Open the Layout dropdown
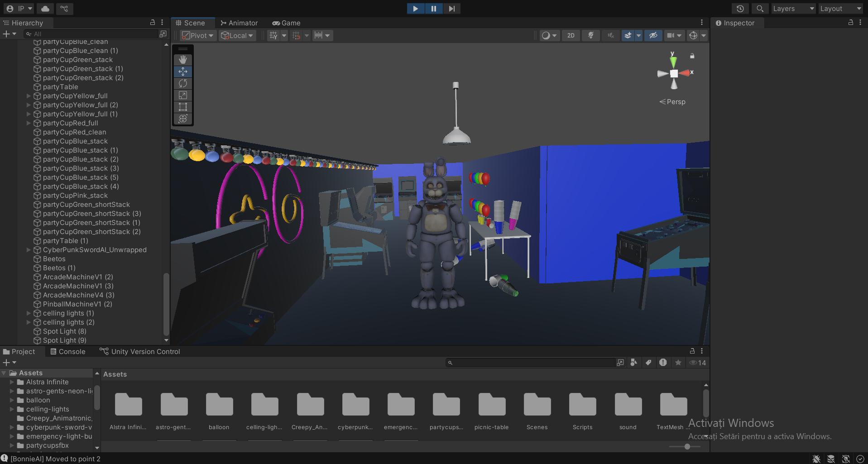This screenshot has height=464, width=868. pyautogui.click(x=841, y=9)
